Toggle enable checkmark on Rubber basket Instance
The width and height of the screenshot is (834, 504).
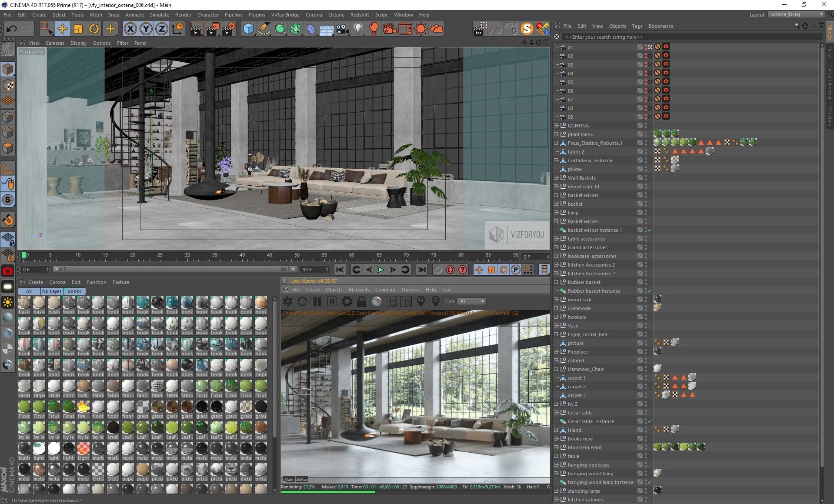[x=650, y=291]
